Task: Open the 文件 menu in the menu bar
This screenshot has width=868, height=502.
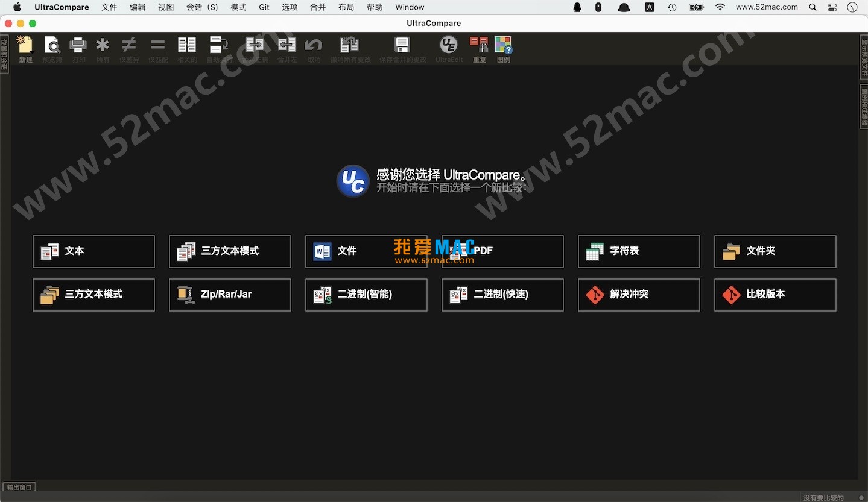Action: click(109, 7)
